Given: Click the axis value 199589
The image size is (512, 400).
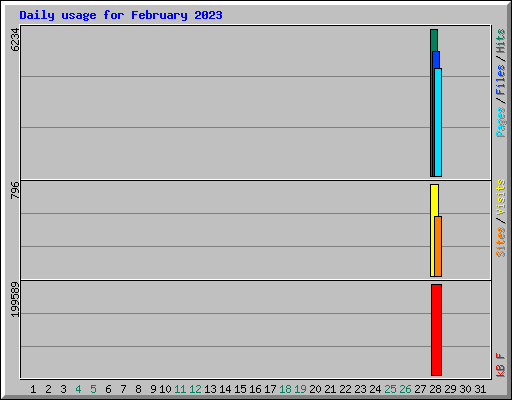Looking at the screenshot, I should point(15,300).
